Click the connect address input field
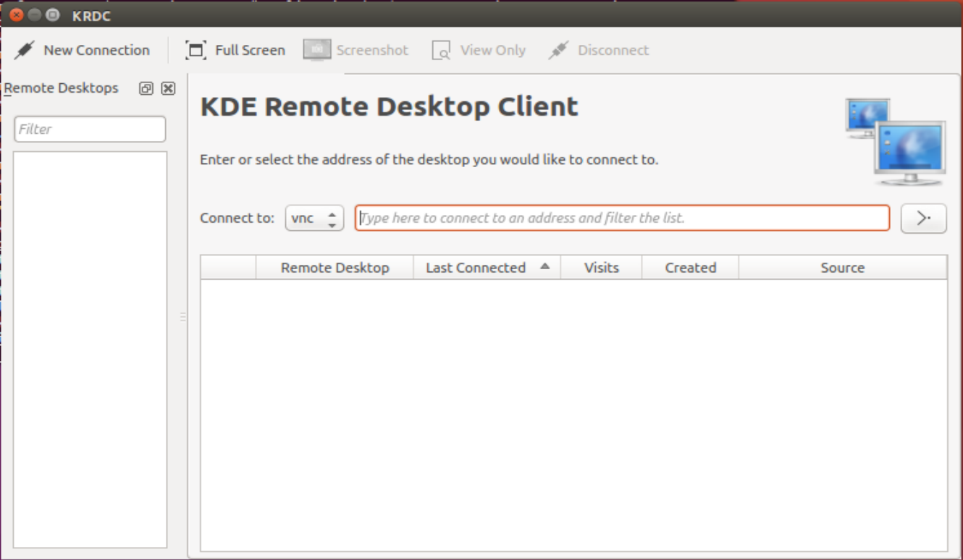The height and width of the screenshot is (560, 963). [622, 218]
